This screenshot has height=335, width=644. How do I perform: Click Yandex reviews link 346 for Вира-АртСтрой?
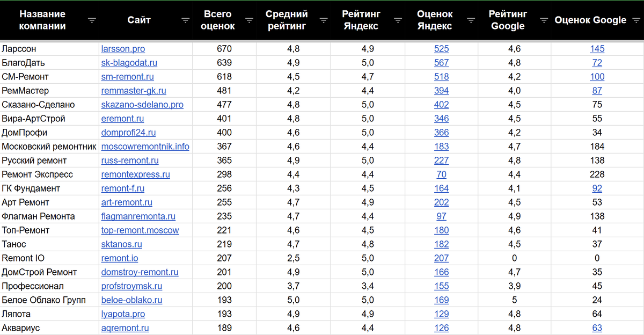(x=442, y=119)
